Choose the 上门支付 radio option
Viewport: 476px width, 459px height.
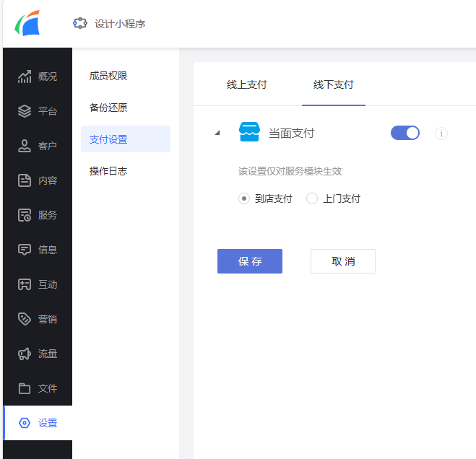pos(312,198)
